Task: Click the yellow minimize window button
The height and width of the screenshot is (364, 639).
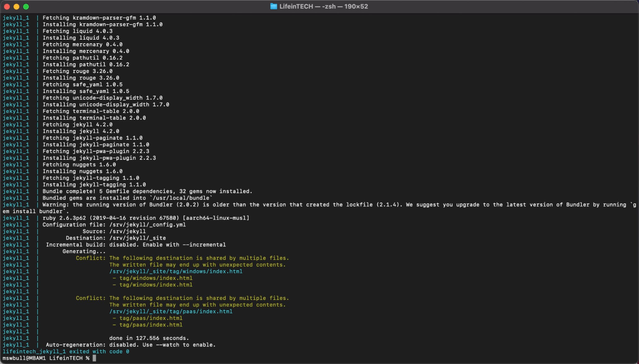Action: click(17, 7)
